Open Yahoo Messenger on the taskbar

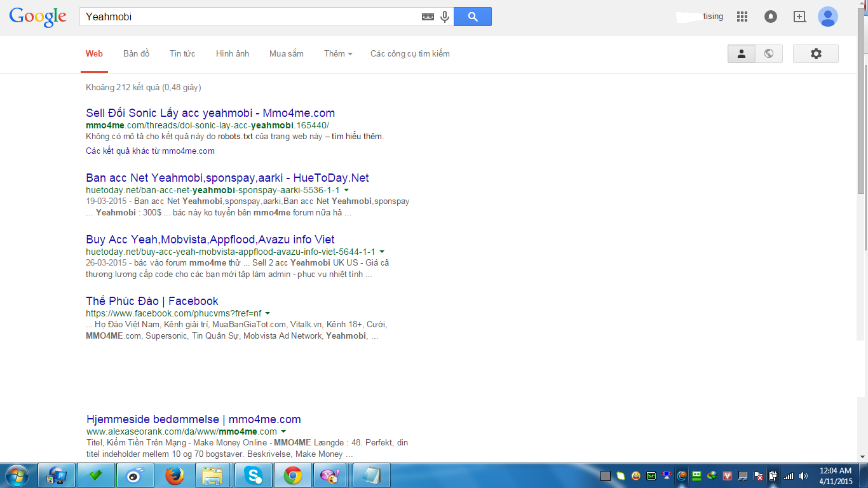(x=331, y=475)
